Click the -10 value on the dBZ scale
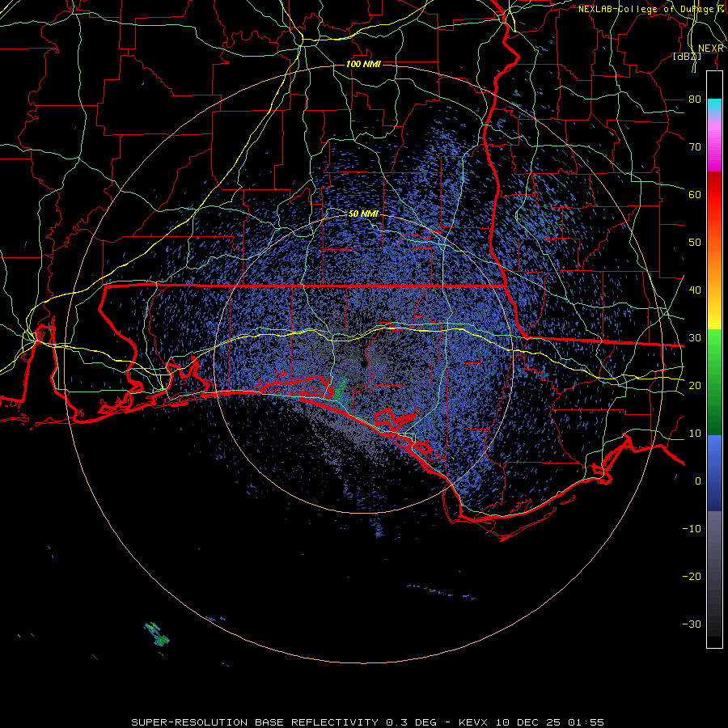The width and height of the screenshot is (728, 728). [692, 529]
